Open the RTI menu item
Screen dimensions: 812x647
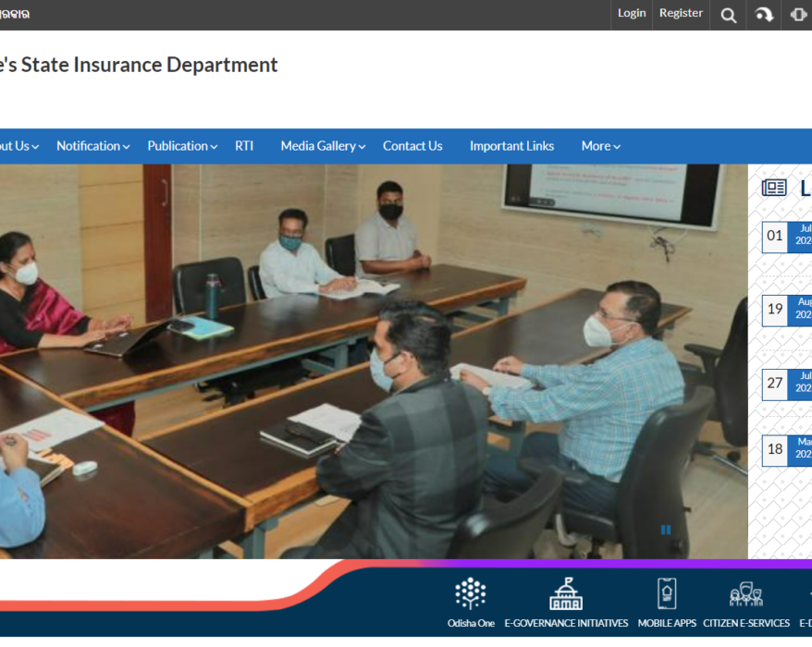244,146
